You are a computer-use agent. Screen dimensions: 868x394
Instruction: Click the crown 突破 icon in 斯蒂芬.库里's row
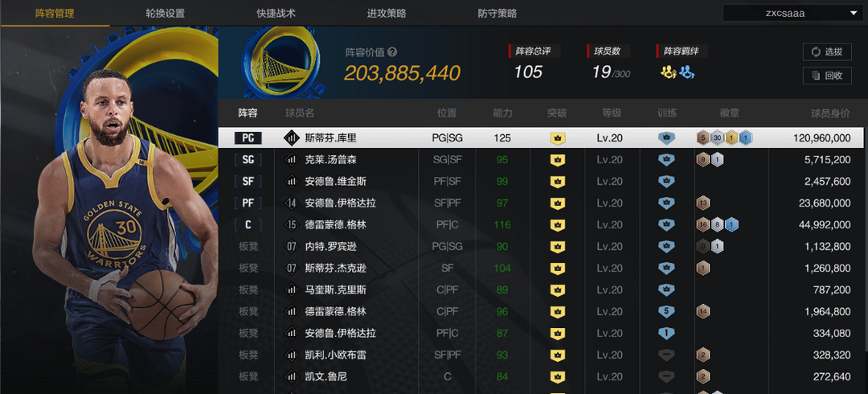pos(558,138)
